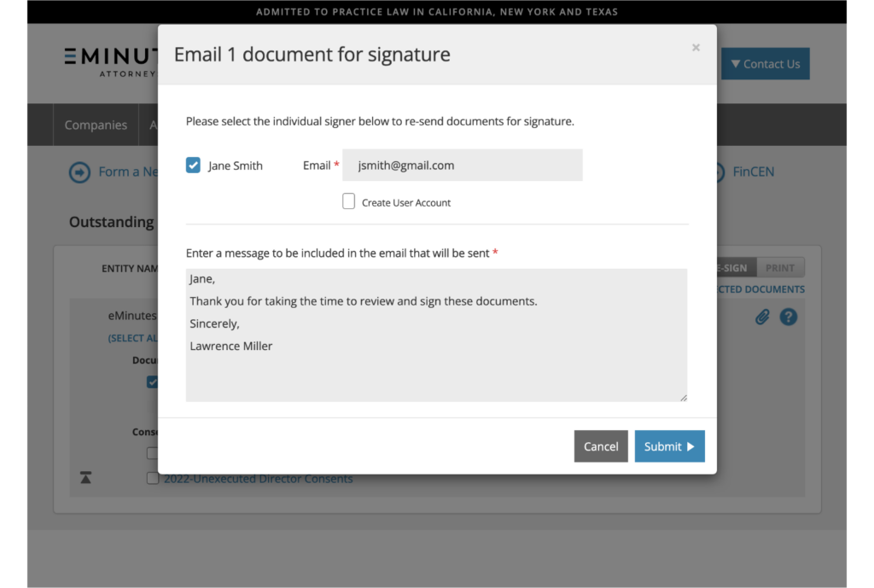874x588 pixels.
Task: Click the collapse-to-top icon beside the consents list
Action: (85, 478)
